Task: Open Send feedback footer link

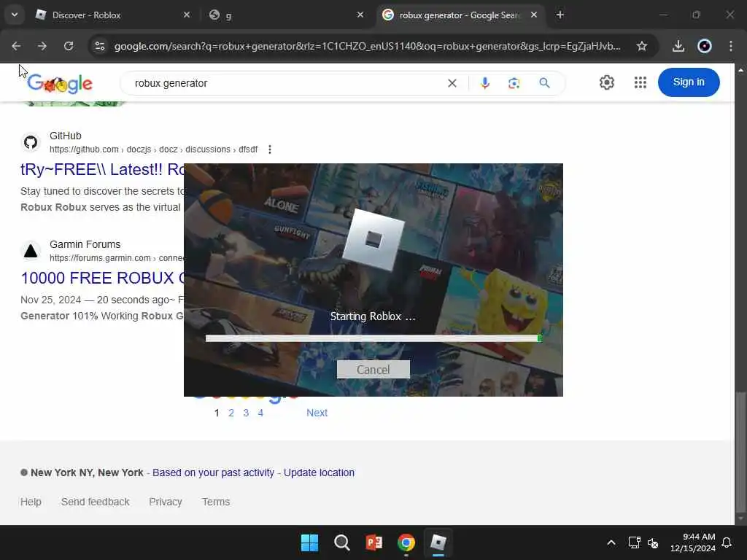Action: click(96, 502)
